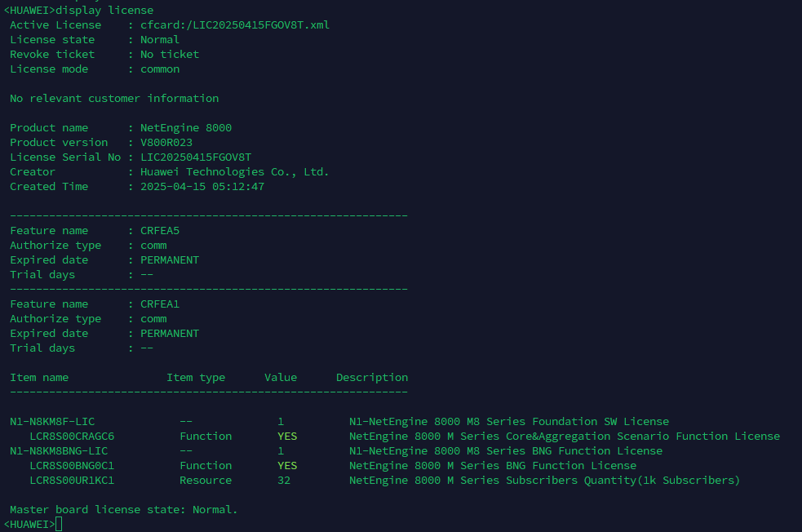Click value '1' in N1-N8KM8BNG-LIC row

(x=281, y=451)
